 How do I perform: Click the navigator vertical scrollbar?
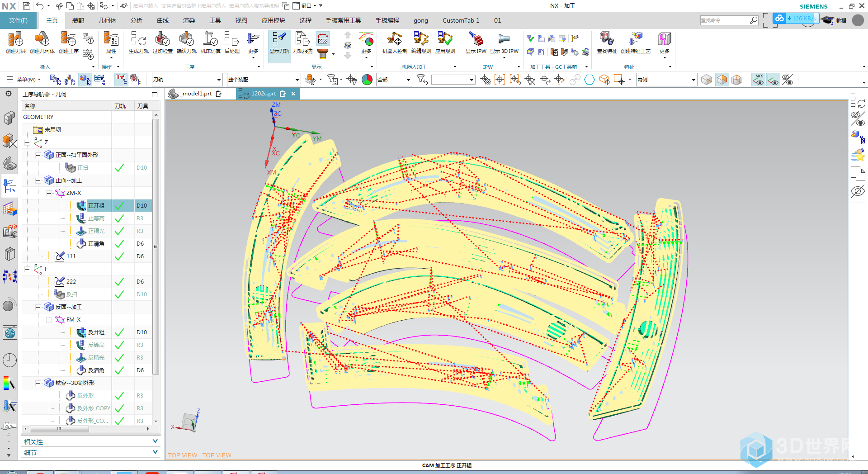click(x=156, y=246)
